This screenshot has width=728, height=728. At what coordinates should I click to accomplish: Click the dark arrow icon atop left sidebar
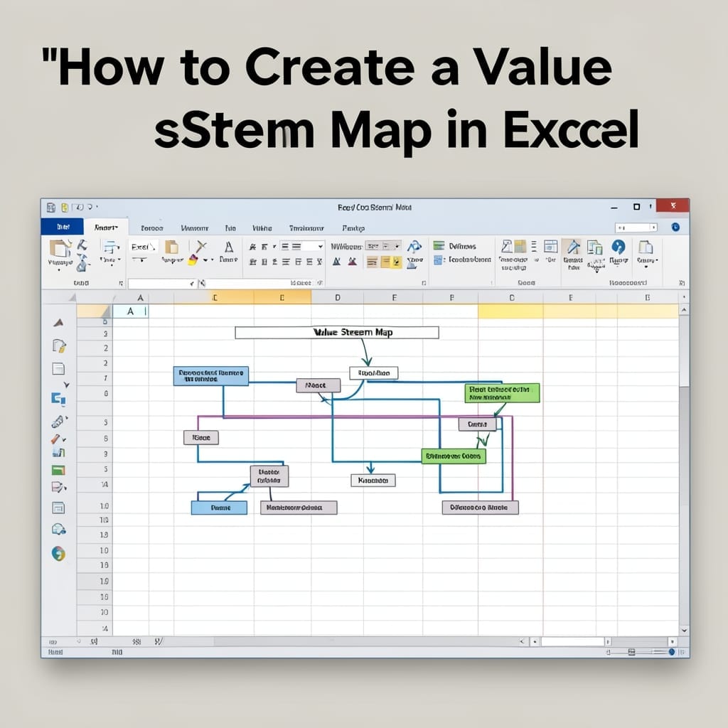(x=58, y=323)
